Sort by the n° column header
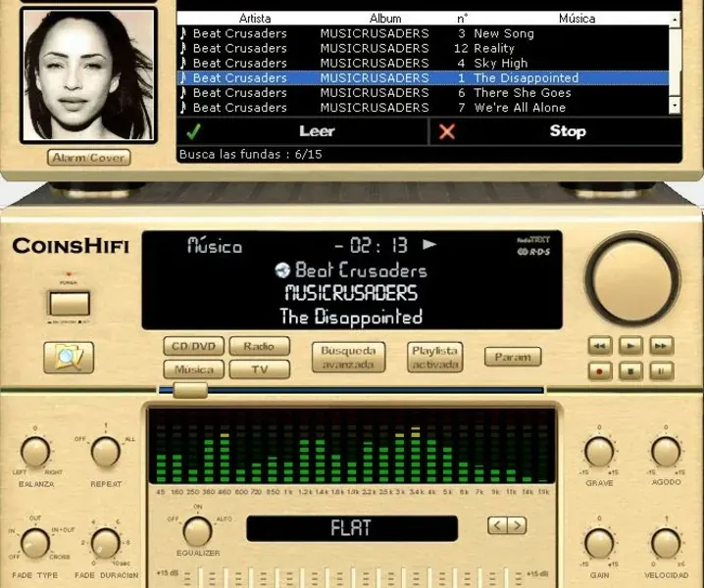The image size is (704, 588). (x=462, y=19)
